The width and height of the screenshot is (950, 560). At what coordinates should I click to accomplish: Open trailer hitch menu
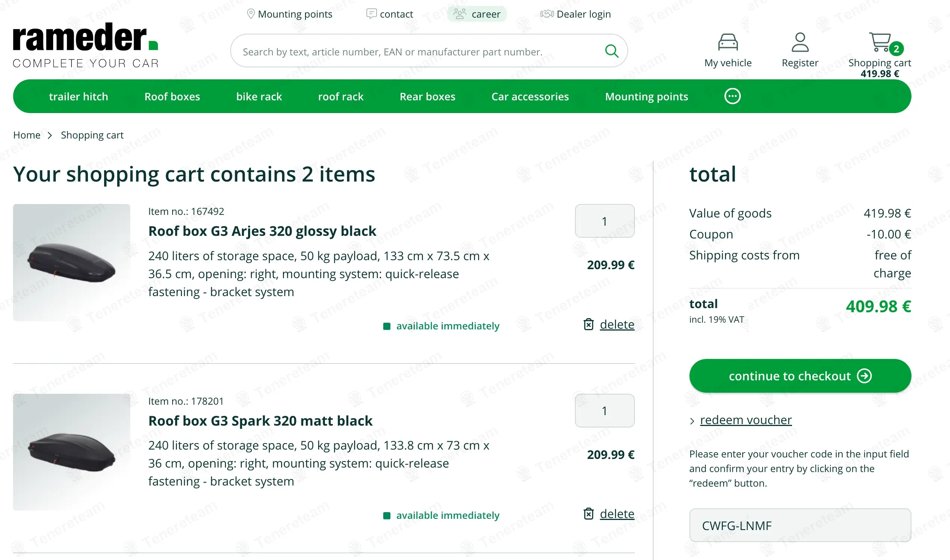(x=79, y=96)
